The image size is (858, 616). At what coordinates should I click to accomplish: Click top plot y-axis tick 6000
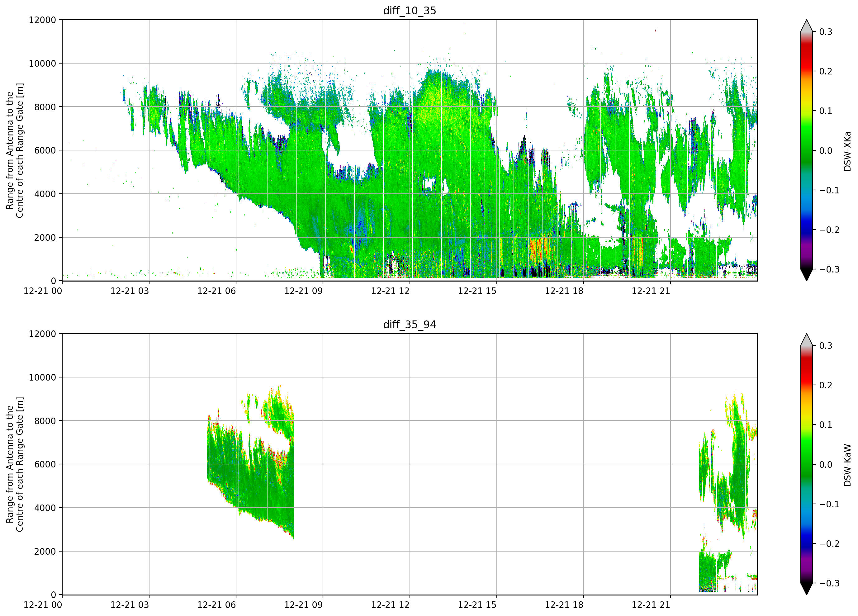pos(45,151)
